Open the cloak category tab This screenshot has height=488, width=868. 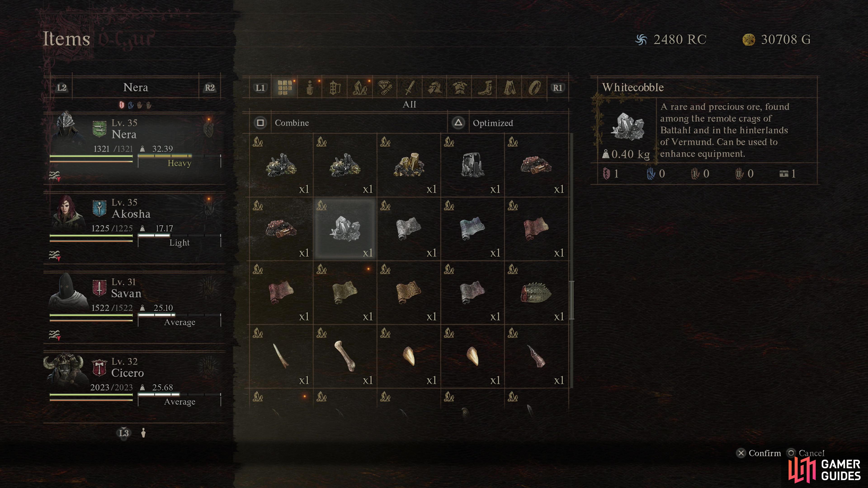(x=509, y=88)
